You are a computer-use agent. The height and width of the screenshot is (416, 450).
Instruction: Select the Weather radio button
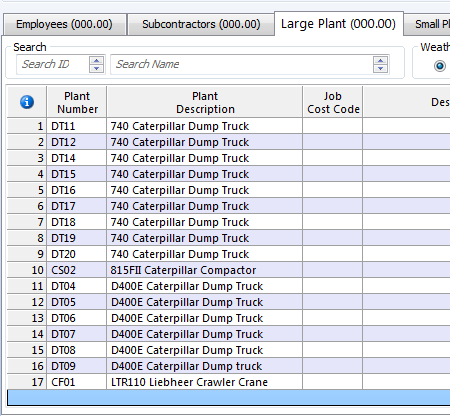(440, 66)
